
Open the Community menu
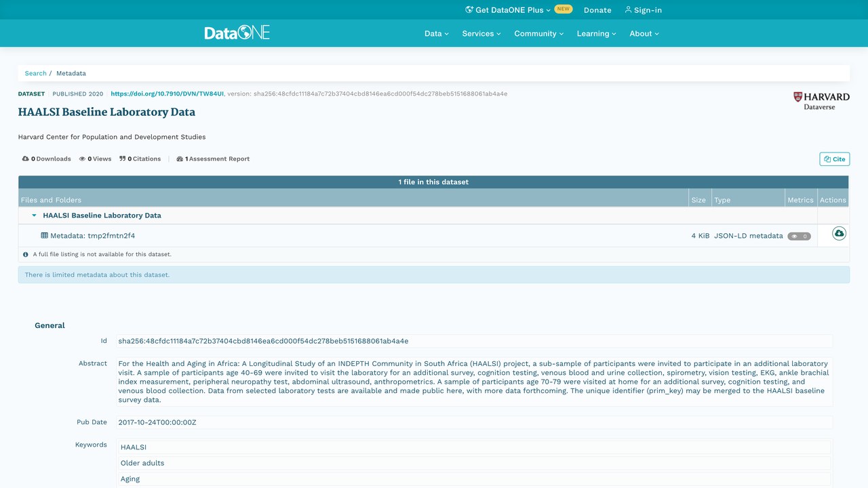click(539, 33)
